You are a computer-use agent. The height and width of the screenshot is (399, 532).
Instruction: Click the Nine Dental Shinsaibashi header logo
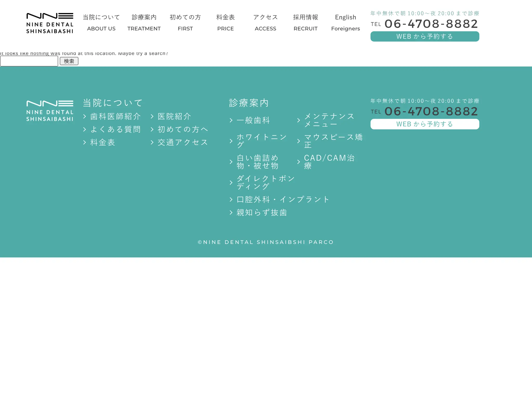(x=50, y=23)
